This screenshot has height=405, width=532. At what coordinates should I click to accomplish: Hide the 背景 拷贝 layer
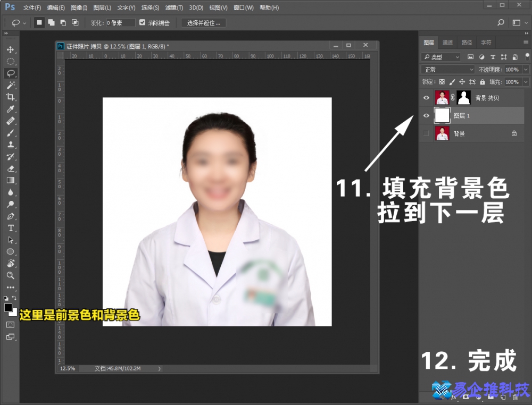click(x=426, y=97)
